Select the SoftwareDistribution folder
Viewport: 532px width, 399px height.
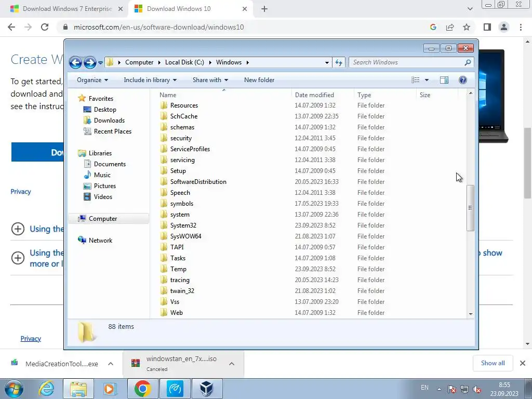coord(198,182)
